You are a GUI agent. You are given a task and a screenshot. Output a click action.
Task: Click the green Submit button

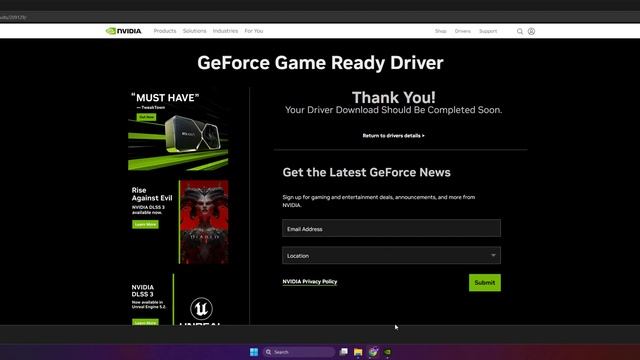click(x=484, y=282)
